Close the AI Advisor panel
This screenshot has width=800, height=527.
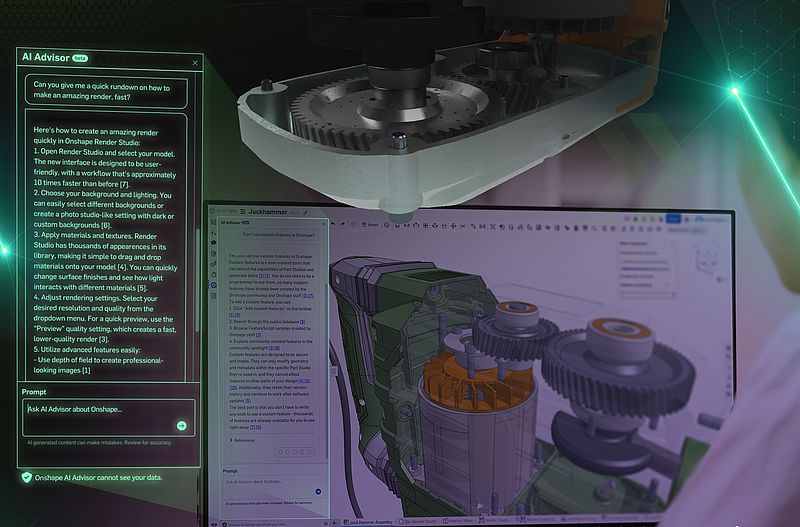coord(195,63)
